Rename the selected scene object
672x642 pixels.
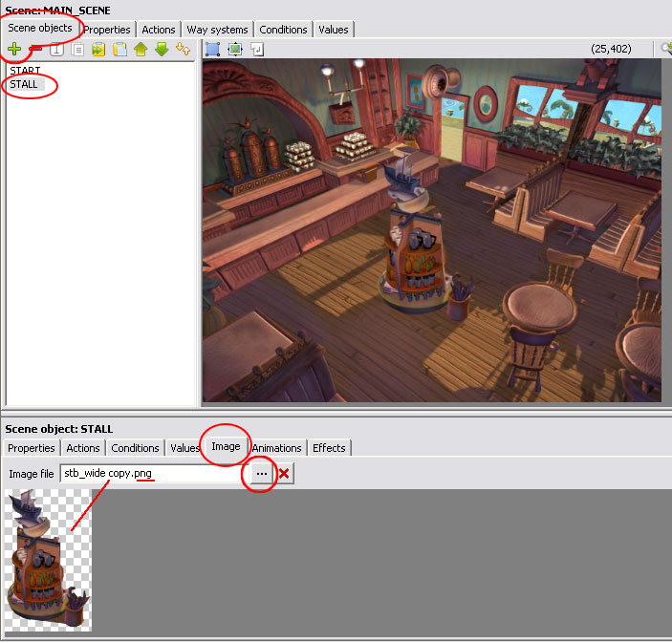[x=56, y=50]
